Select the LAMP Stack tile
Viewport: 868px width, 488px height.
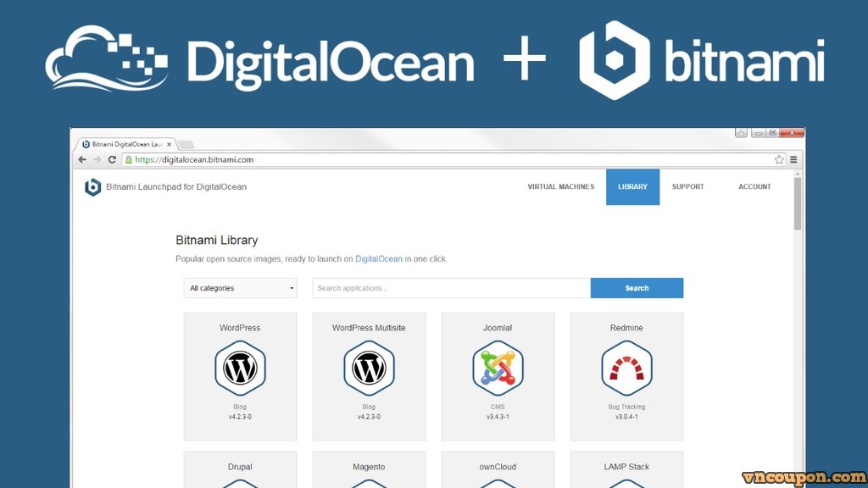click(626, 467)
